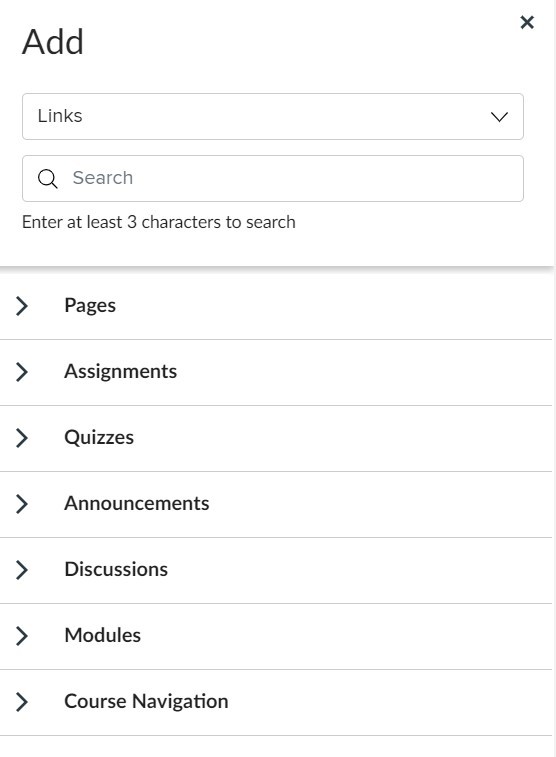
Task: Focus the Search input field
Action: [273, 178]
